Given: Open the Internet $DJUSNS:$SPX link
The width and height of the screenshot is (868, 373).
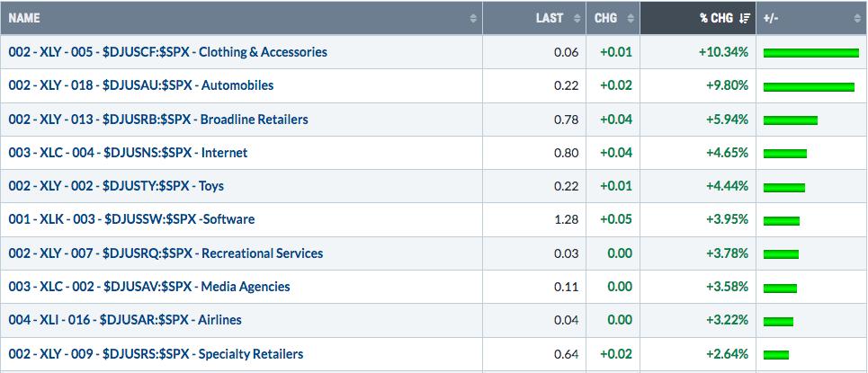Looking at the screenshot, I should [128, 152].
